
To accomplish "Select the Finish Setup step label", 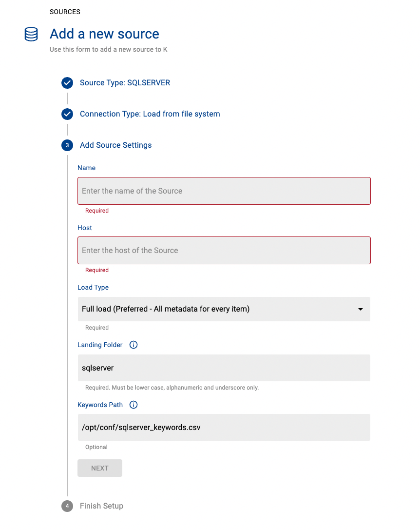I will (101, 506).
